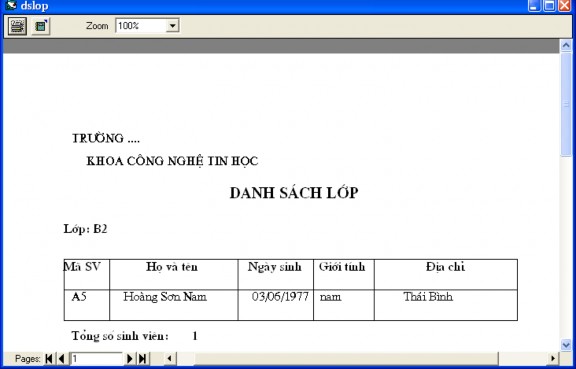
Task: Click the Export report icon
Action: pos(40,26)
